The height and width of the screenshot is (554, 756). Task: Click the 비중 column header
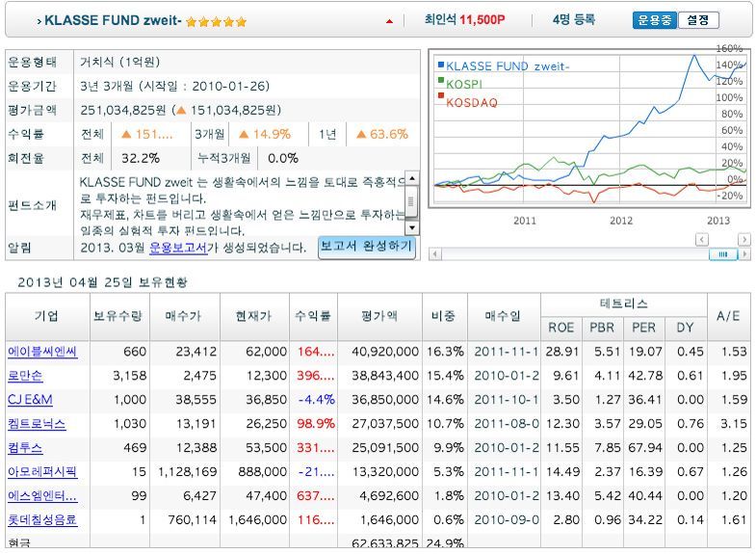click(444, 316)
